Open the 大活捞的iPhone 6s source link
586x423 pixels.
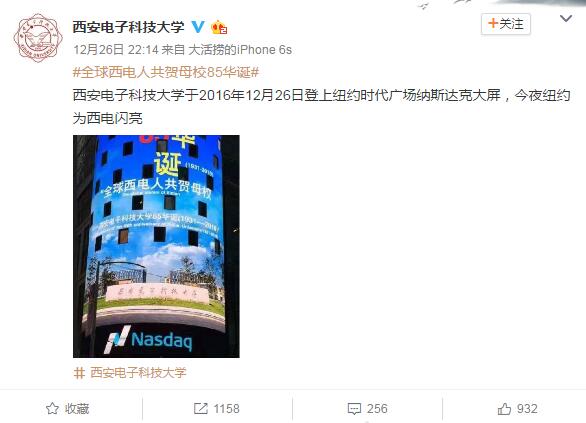tap(240, 50)
